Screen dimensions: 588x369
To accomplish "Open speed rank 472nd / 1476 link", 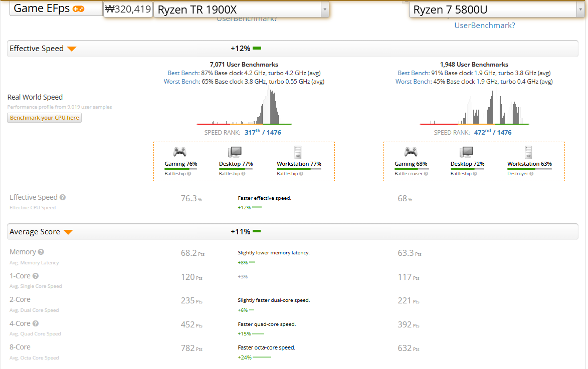I will (493, 132).
